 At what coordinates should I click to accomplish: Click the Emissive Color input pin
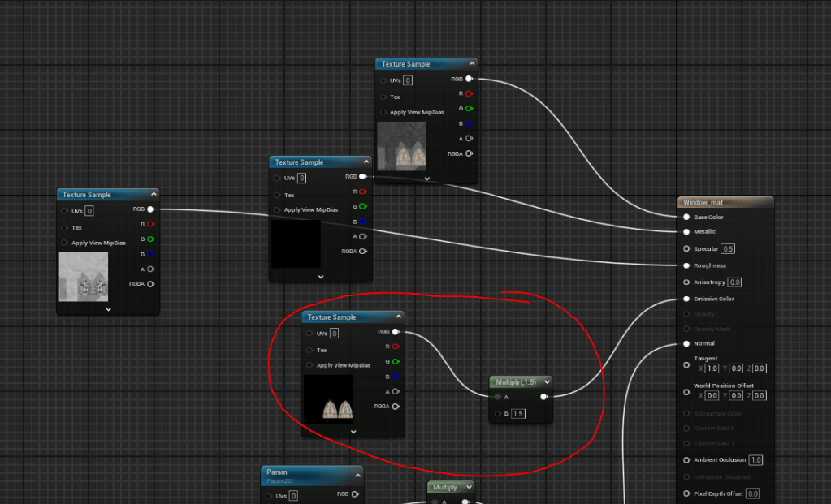tap(687, 299)
